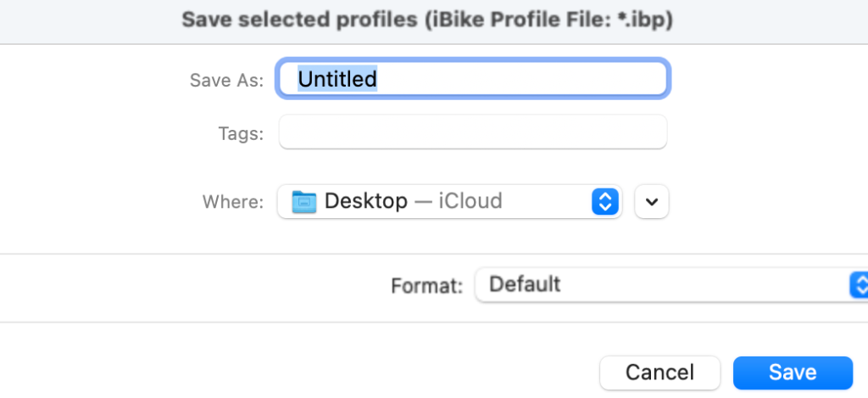This screenshot has width=868, height=398.
Task: Click the Save As: label
Action: click(x=227, y=81)
